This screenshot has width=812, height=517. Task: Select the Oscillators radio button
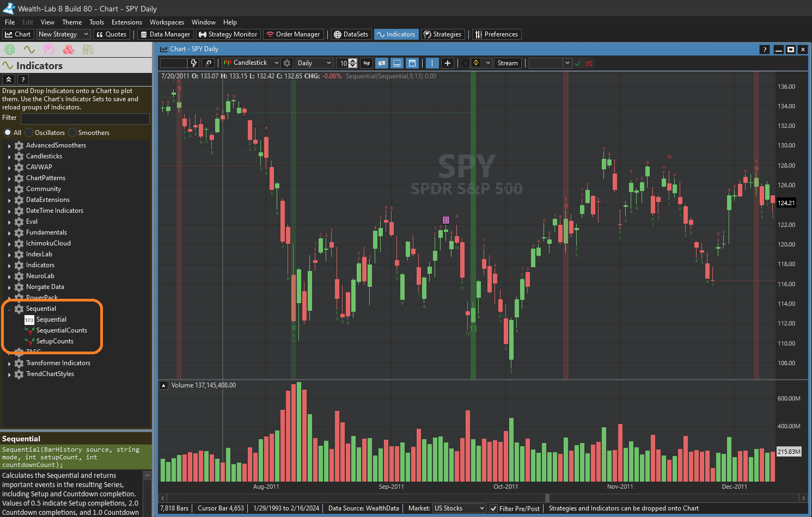click(x=30, y=133)
